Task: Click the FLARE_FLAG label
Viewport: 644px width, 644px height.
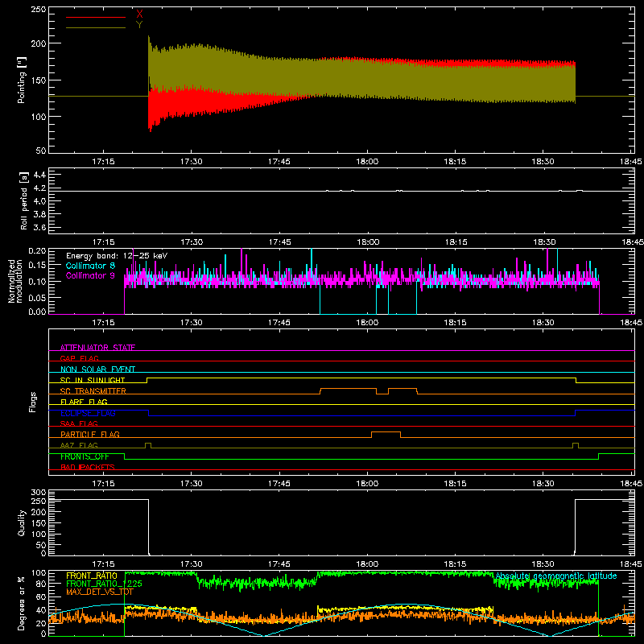Action: 84,402
